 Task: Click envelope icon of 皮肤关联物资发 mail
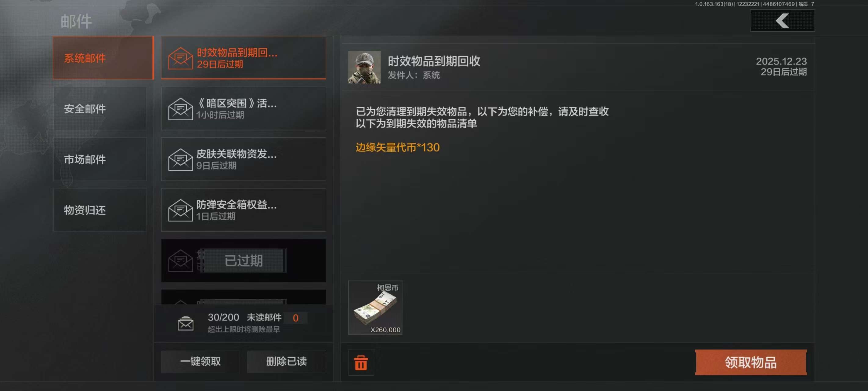tap(181, 159)
